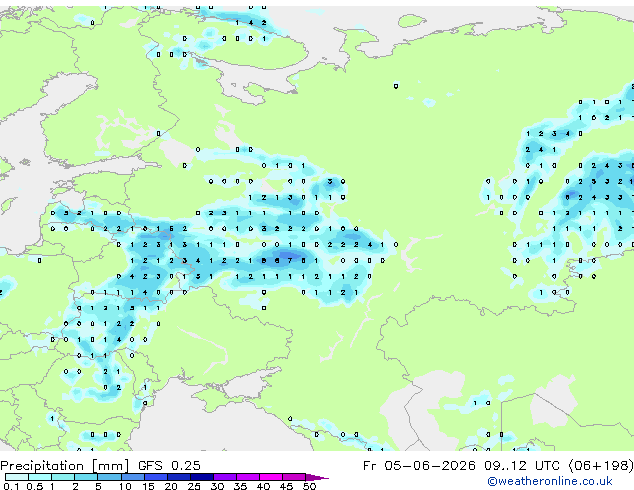Click the 'GFS 0.25' model label

coord(169,466)
